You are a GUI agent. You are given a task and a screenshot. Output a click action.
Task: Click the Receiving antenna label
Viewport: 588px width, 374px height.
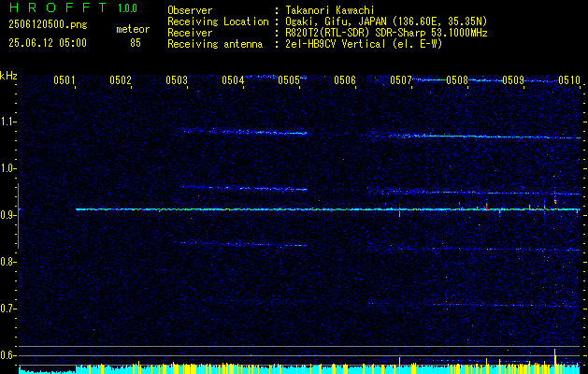pos(215,44)
